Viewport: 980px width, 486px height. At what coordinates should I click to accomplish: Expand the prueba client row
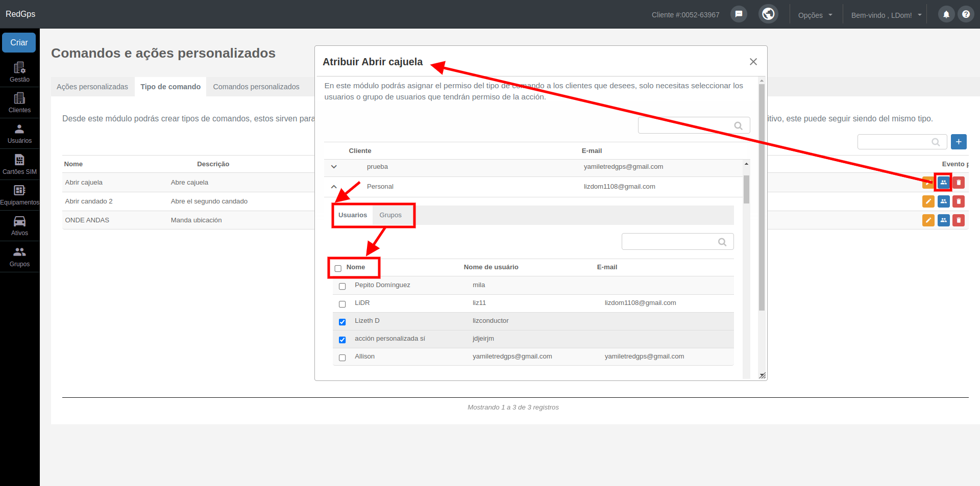point(334,167)
